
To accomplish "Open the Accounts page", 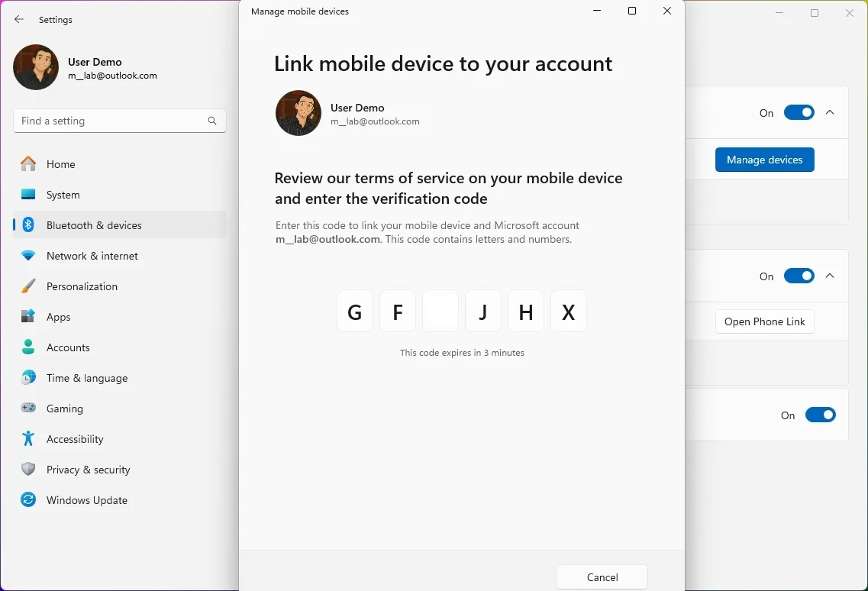I will tap(120, 347).
